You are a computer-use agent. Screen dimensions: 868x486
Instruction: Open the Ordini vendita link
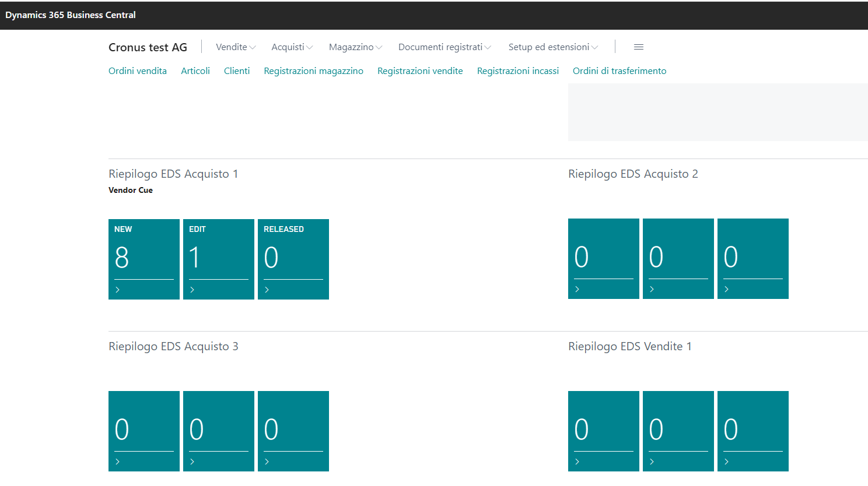coord(138,71)
